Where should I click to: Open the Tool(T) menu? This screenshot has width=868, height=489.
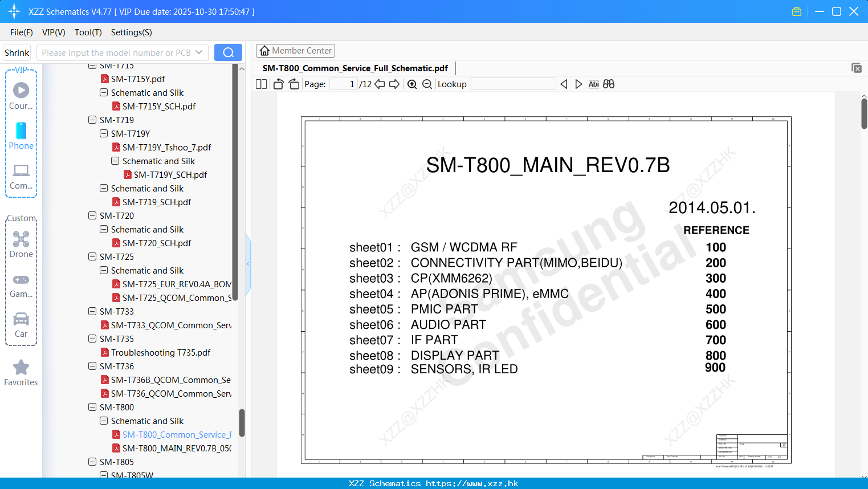(x=88, y=32)
